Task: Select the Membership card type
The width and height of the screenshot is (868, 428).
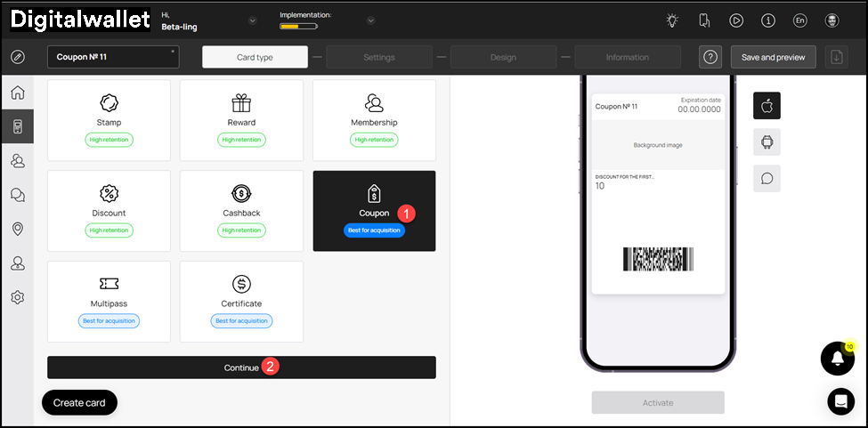Action: 374,120
